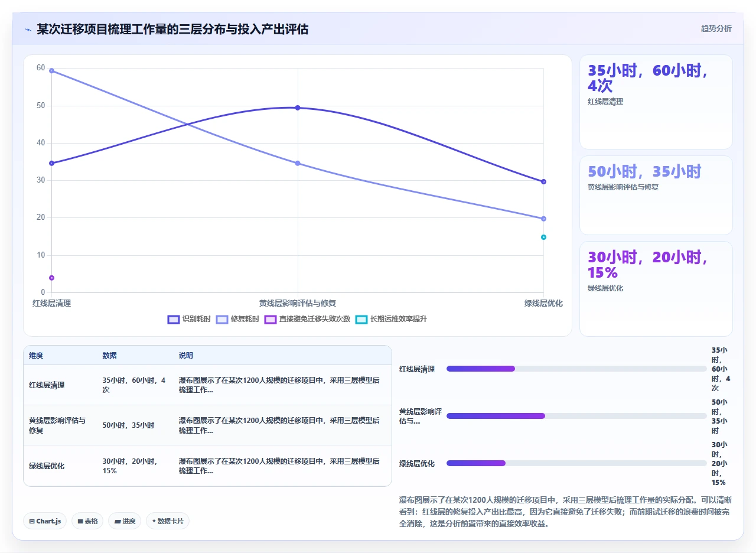Viewport: 756px width, 553px height.
Task: Toggle the 直接避免迁移失败次数 legend entry
Action: [x=307, y=319]
